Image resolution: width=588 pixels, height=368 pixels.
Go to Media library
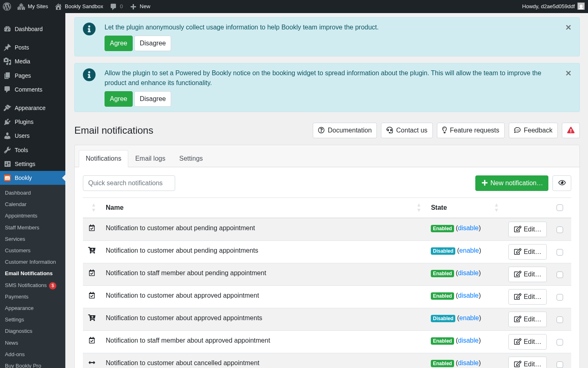33,61
